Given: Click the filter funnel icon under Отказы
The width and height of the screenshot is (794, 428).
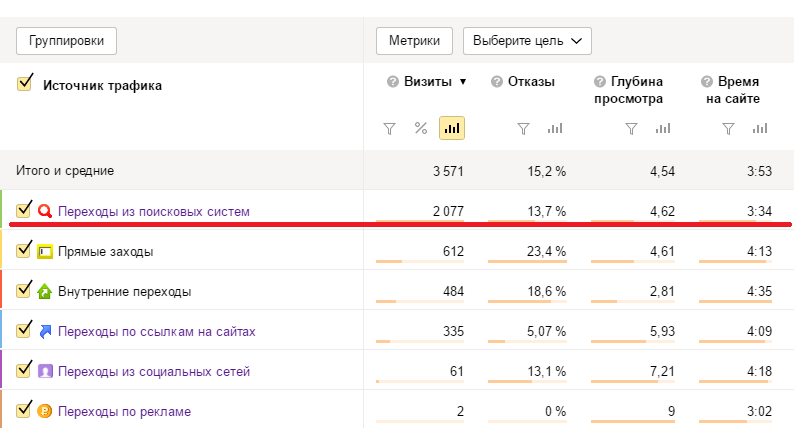Looking at the screenshot, I should tap(523, 129).
